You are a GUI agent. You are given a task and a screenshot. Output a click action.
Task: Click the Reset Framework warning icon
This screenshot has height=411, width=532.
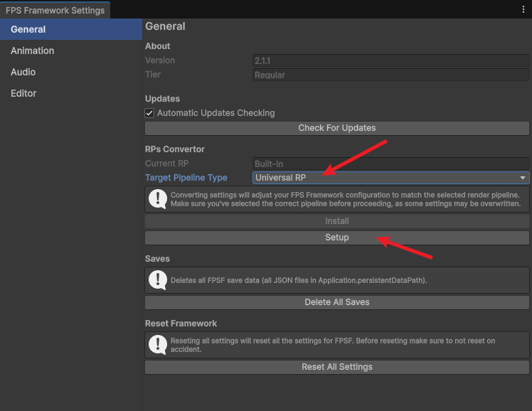pos(158,345)
